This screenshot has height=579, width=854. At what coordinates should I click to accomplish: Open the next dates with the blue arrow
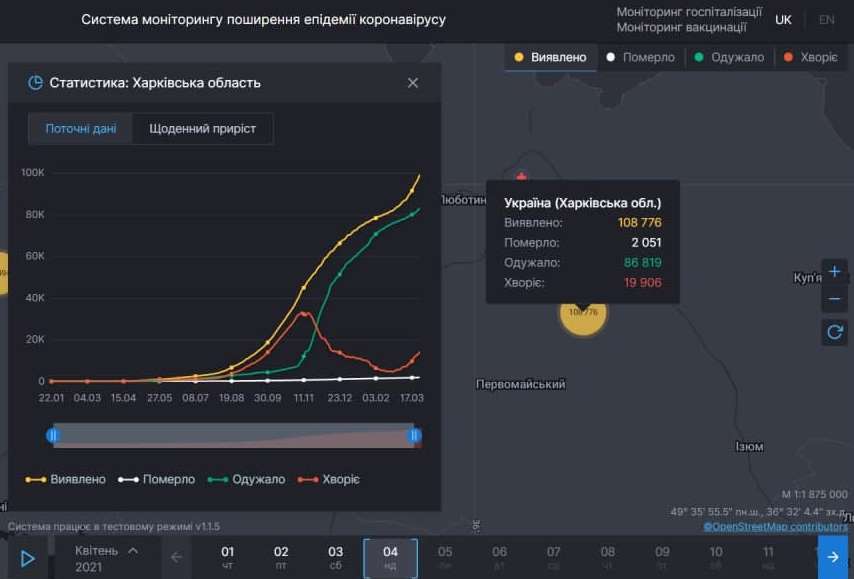(833, 558)
